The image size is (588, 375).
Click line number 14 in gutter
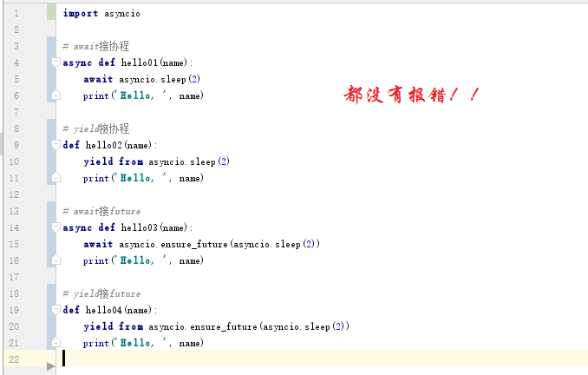[x=14, y=227]
